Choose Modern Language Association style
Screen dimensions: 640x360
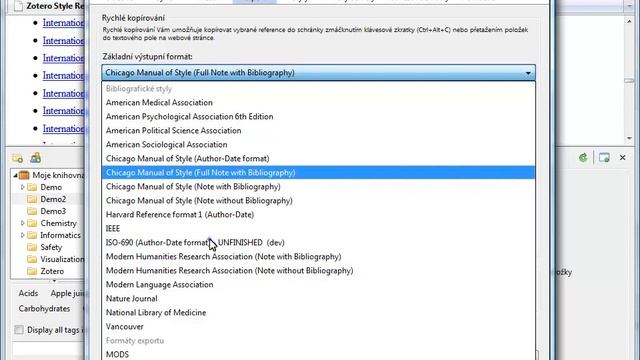pos(318,284)
